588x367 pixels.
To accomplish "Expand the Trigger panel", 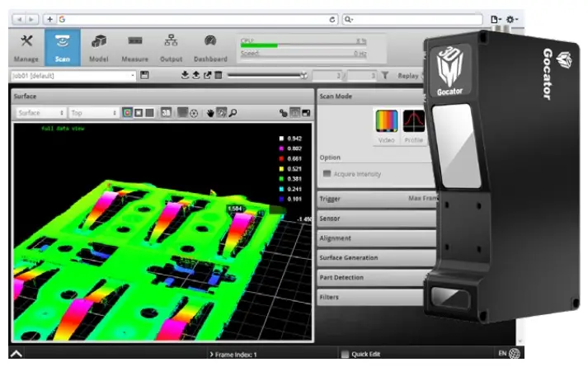I will coord(376,199).
